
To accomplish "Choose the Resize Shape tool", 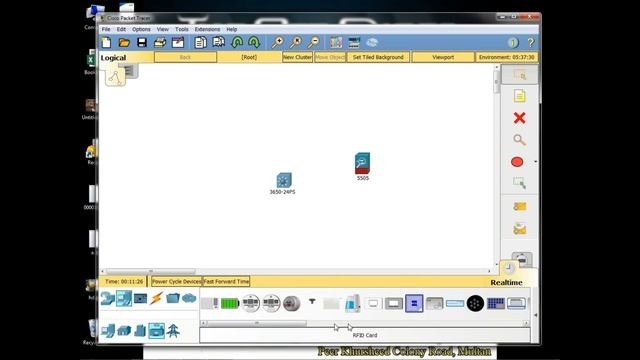I will (519, 183).
